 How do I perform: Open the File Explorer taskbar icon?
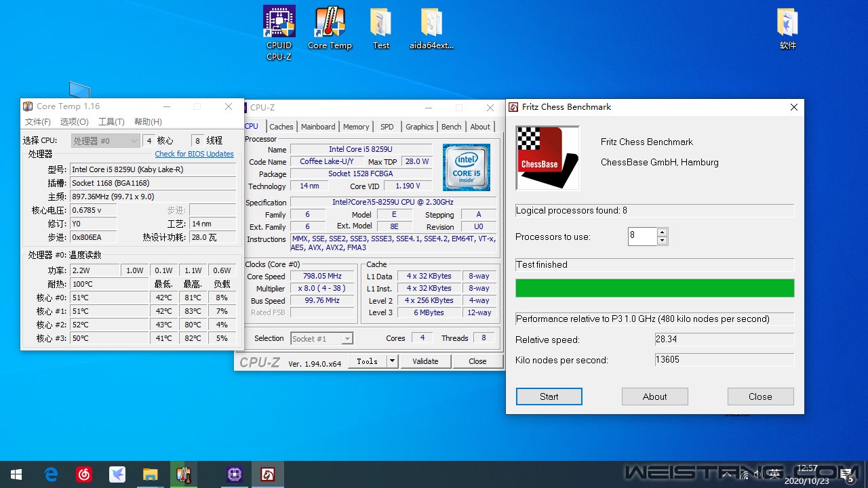tap(150, 474)
